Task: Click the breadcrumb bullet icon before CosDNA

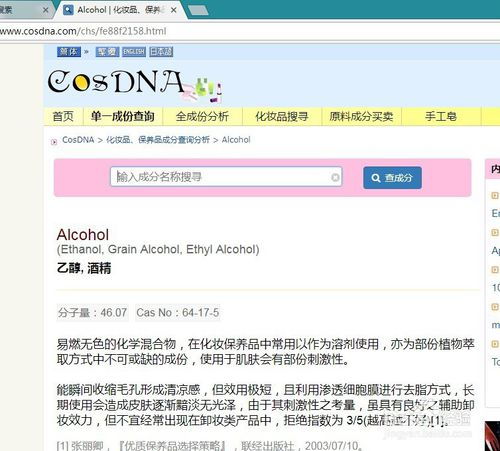Action: (54, 142)
